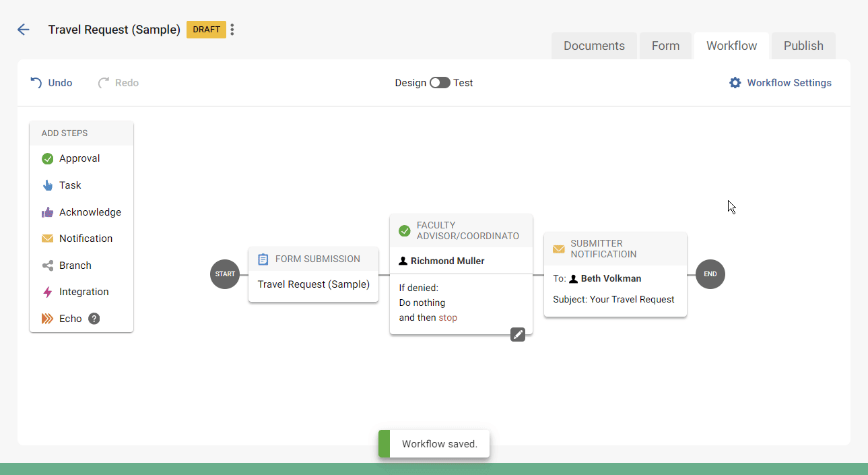The height and width of the screenshot is (475, 868).
Task: Click the DRAFT status badge
Action: click(206, 30)
